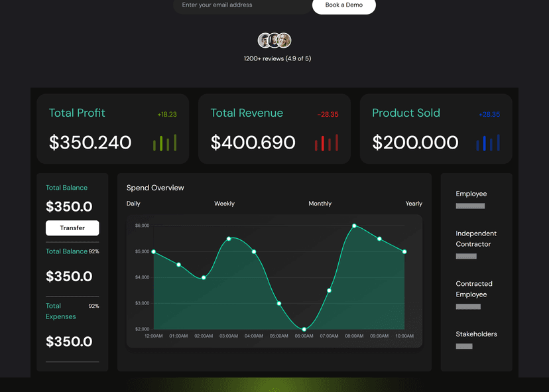Click the Employee progress bar
Screen dimensions: 549x392
click(470, 206)
